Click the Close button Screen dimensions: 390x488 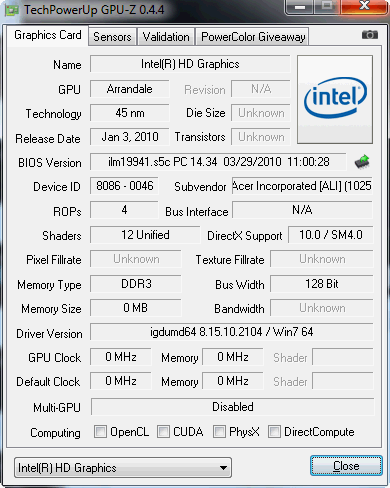346,466
